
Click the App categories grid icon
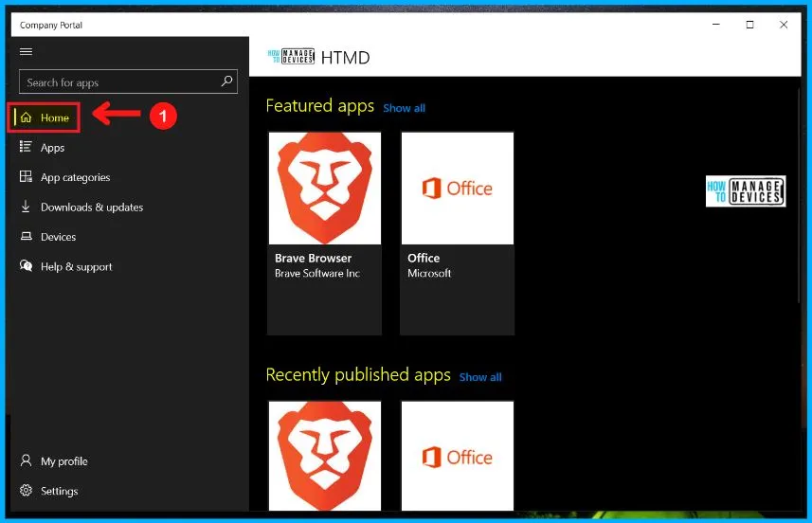(26, 177)
